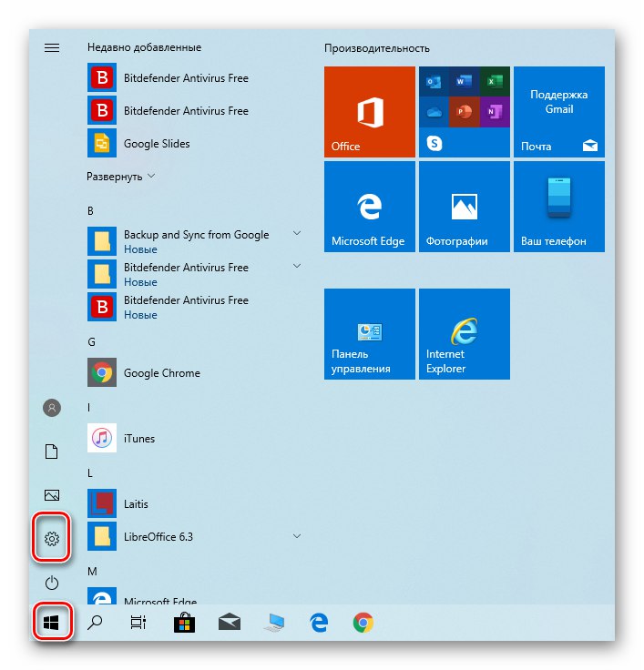Click the letter M section header

(92, 572)
